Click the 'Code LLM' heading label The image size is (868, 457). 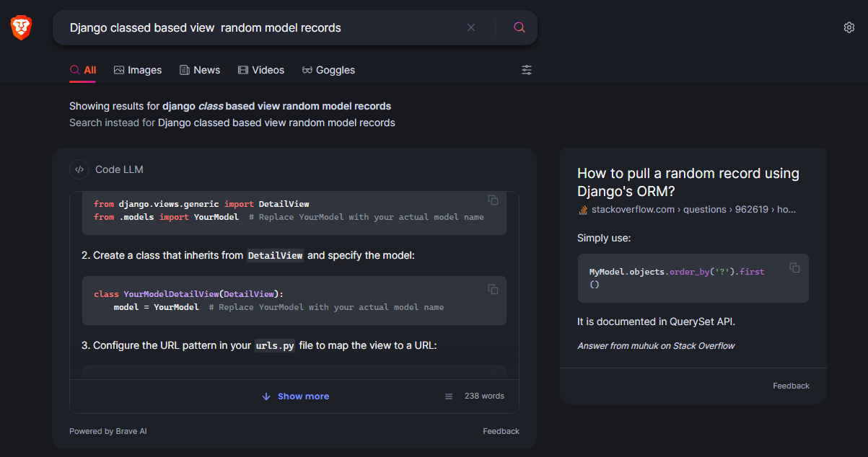click(119, 169)
